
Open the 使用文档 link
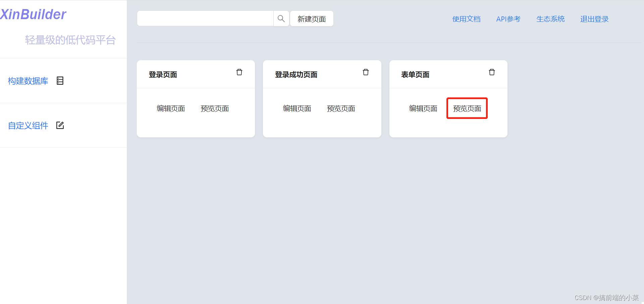coord(466,19)
